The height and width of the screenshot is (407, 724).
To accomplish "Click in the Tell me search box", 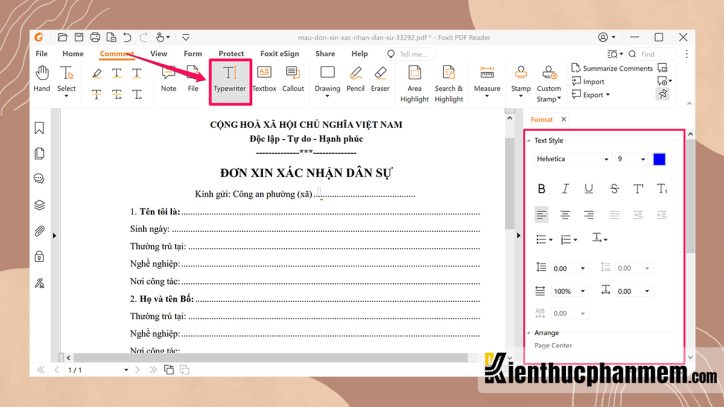I will click(x=410, y=54).
